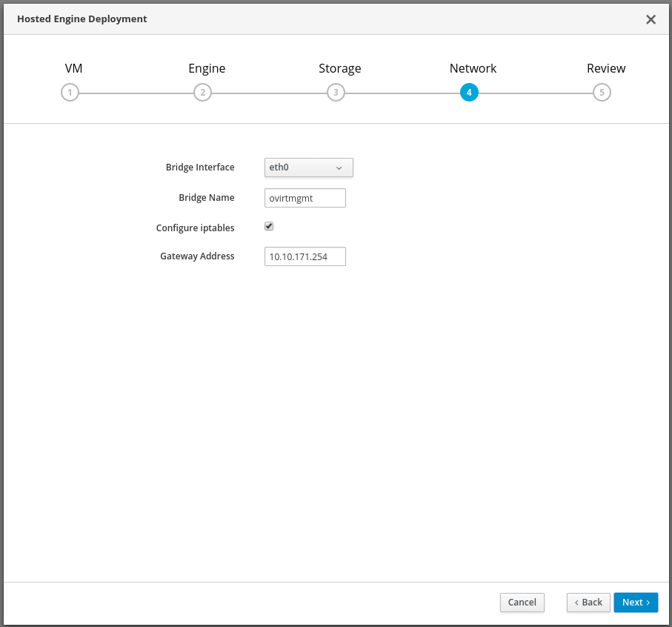Go back using the Back button
Viewport: 672px width, 627px height.
(x=588, y=603)
